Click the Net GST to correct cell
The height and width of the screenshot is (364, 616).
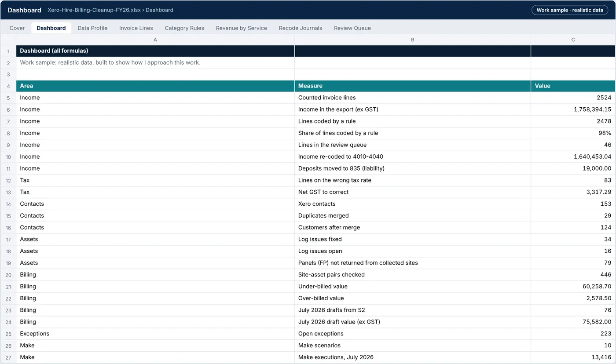413,192
